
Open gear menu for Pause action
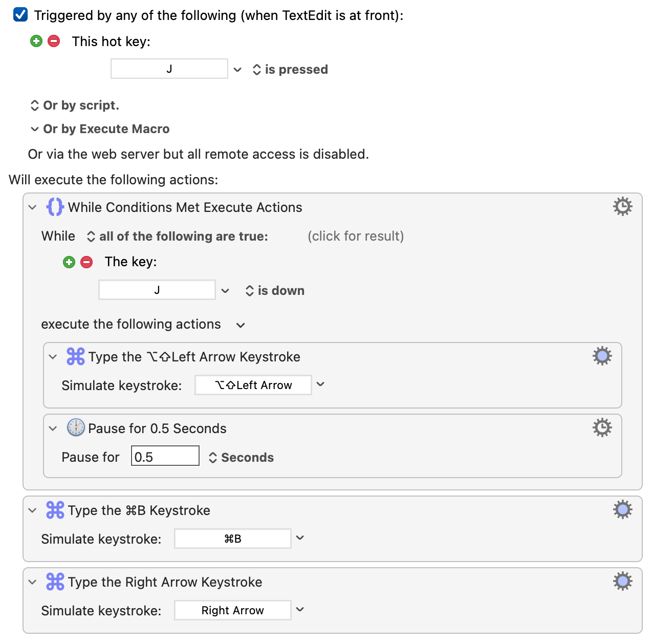[602, 427]
